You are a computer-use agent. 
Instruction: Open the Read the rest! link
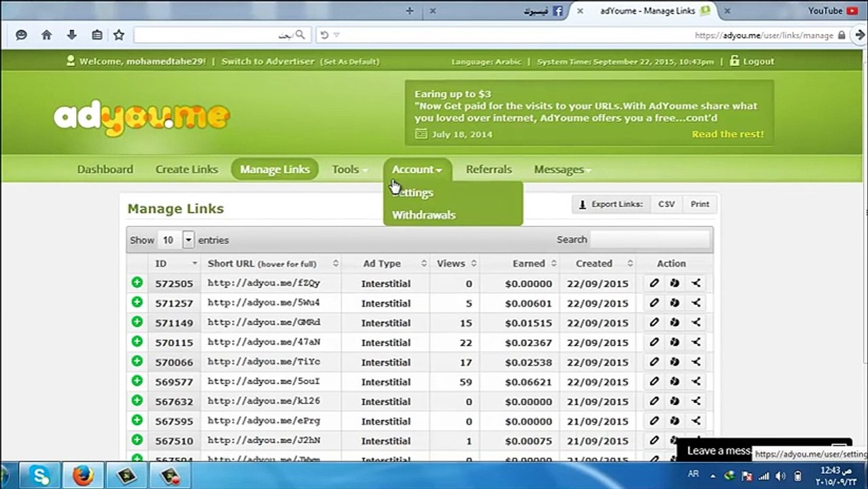727,134
